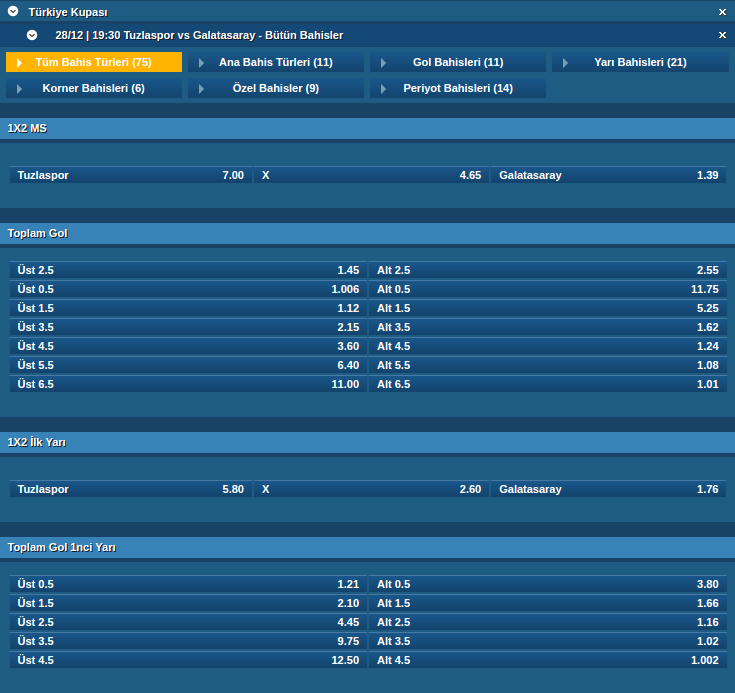
Task: Select first half Alt 3.5 at 1.02
Action: click(x=548, y=641)
